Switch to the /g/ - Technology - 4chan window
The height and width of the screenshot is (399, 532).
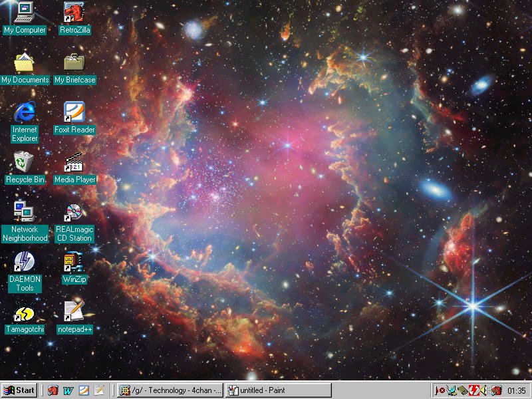coord(170,390)
